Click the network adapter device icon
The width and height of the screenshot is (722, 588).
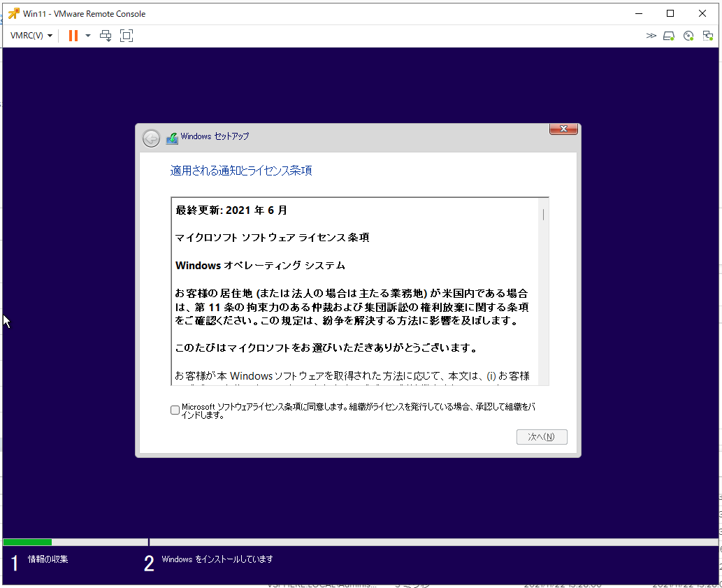[707, 36]
